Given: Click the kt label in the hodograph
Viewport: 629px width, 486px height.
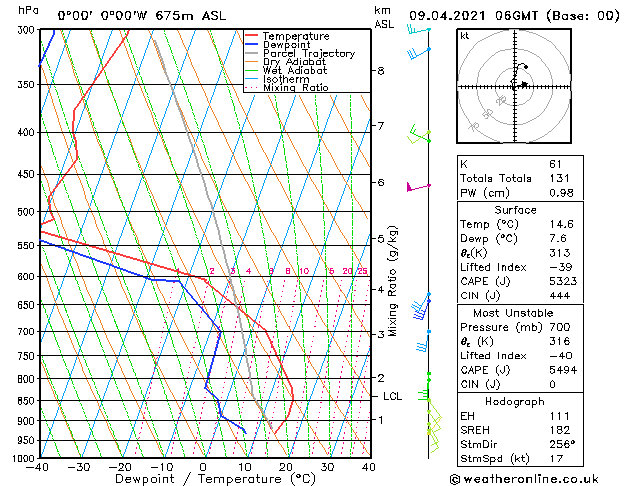Looking at the screenshot, I should click(x=465, y=36).
